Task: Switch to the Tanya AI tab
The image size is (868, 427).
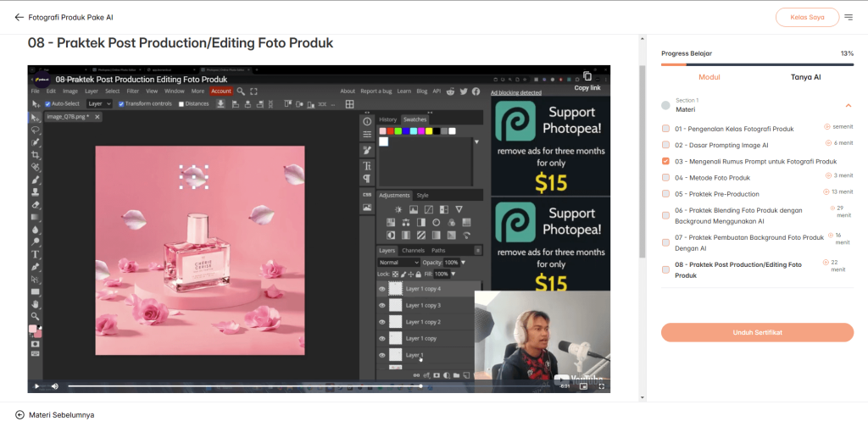Action: (x=805, y=77)
